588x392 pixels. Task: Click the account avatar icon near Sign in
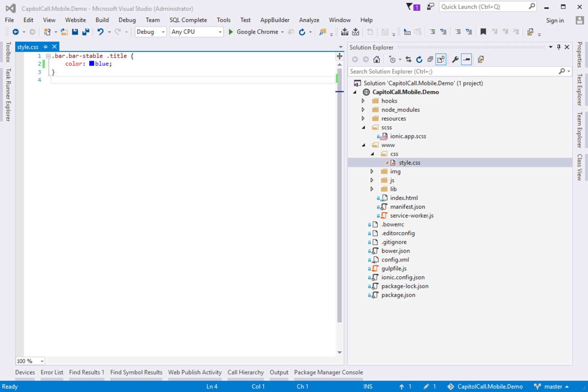pyautogui.click(x=580, y=20)
